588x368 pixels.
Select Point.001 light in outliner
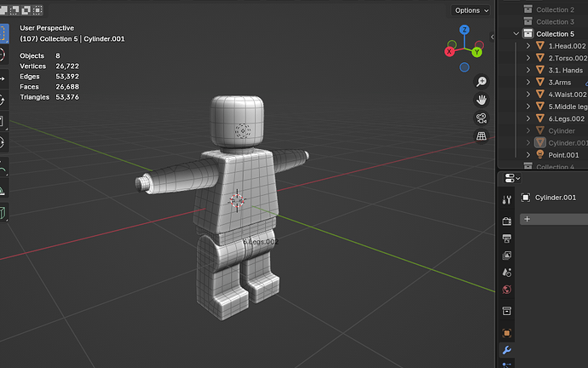[x=563, y=155]
